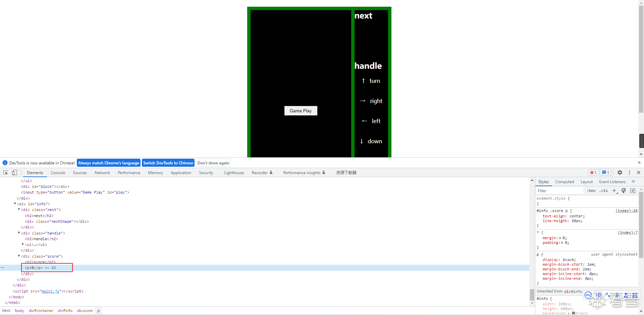The width and height of the screenshot is (644, 315).
Task: Select the h2 handle node
Action: 41,239
